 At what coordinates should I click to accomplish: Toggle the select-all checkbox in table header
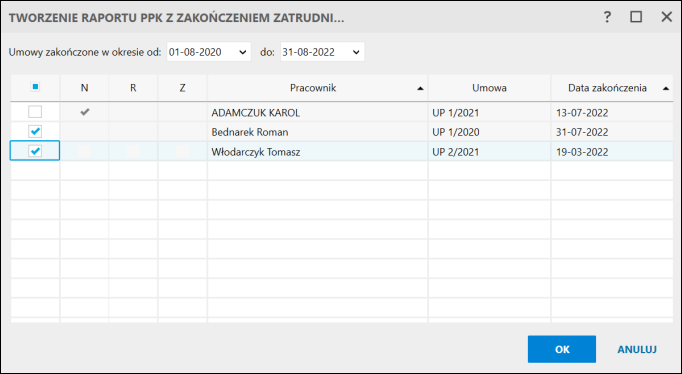point(35,87)
